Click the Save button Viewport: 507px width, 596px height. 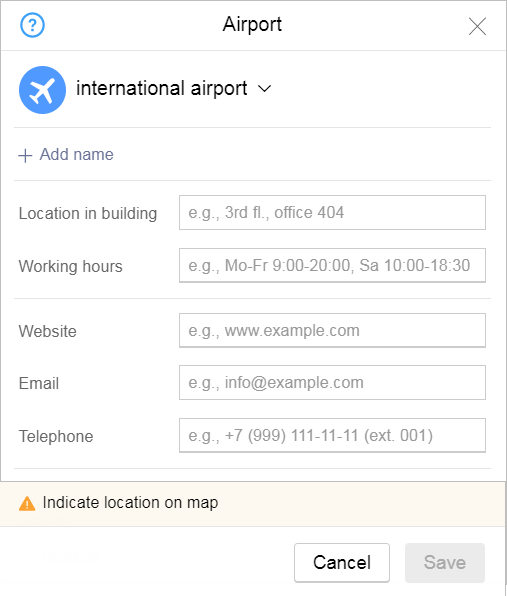pyautogui.click(x=445, y=563)
